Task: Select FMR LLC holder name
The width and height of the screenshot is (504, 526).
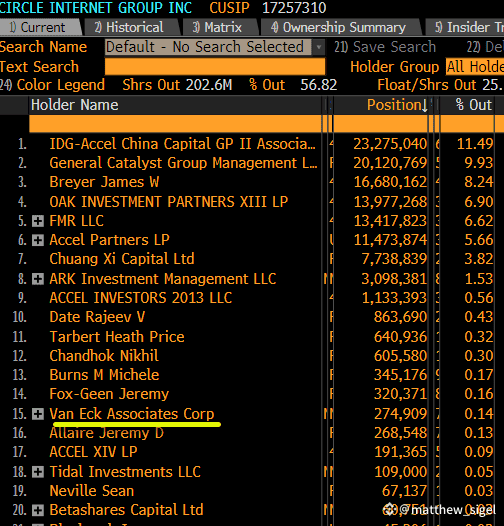Action: click(x=77, y=221)
